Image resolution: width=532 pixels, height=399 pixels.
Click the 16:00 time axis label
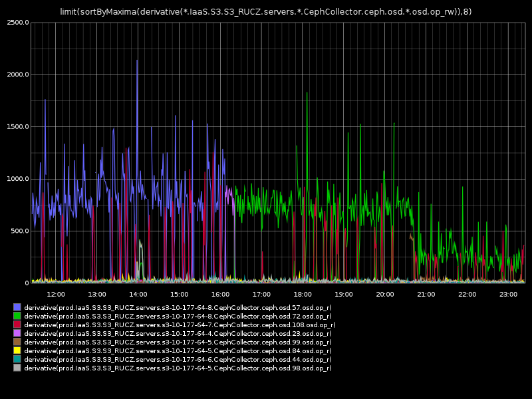pyautogui.click(x=221, y=295)
